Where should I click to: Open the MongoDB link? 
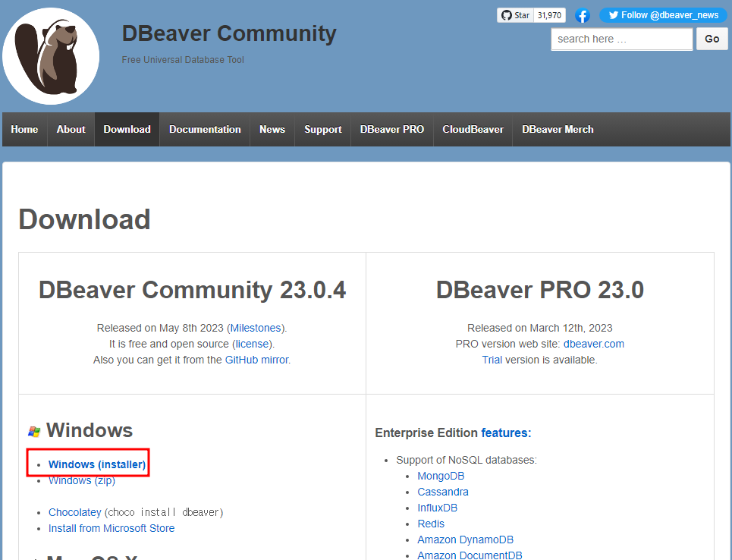[441, 476]
